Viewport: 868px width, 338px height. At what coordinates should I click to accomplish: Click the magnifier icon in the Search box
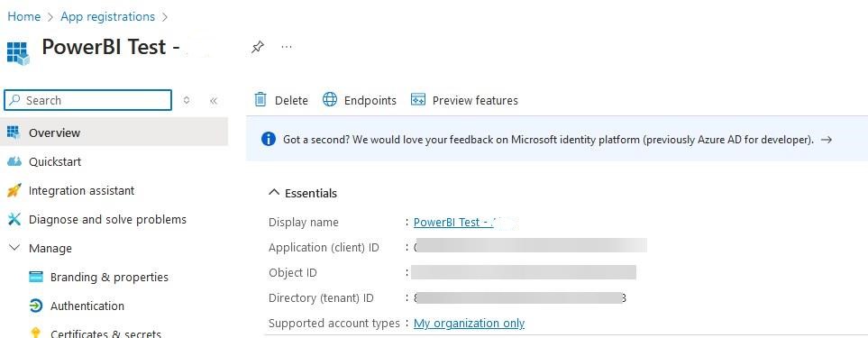(15, 100)
